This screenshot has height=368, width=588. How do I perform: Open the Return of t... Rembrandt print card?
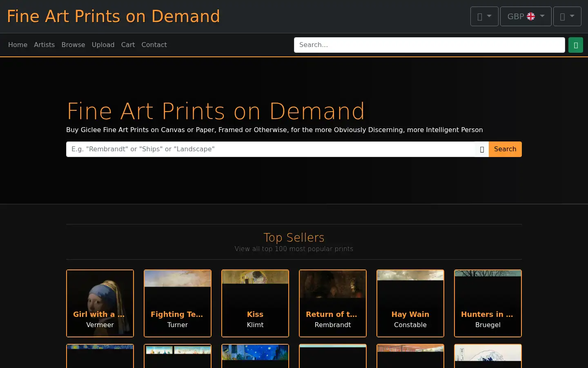coord(333,303)
